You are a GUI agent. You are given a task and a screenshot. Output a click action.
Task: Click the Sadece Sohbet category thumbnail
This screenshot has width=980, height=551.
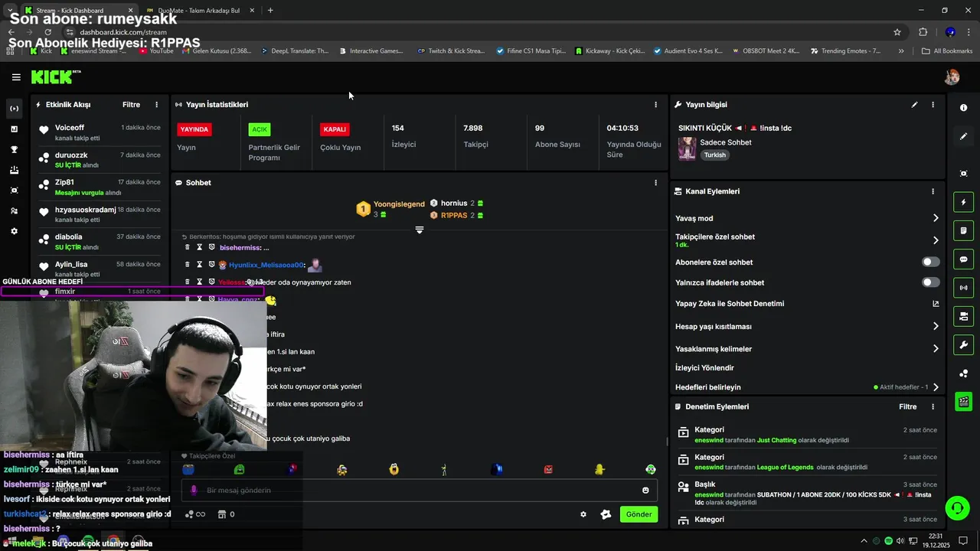tap(687, 148)
